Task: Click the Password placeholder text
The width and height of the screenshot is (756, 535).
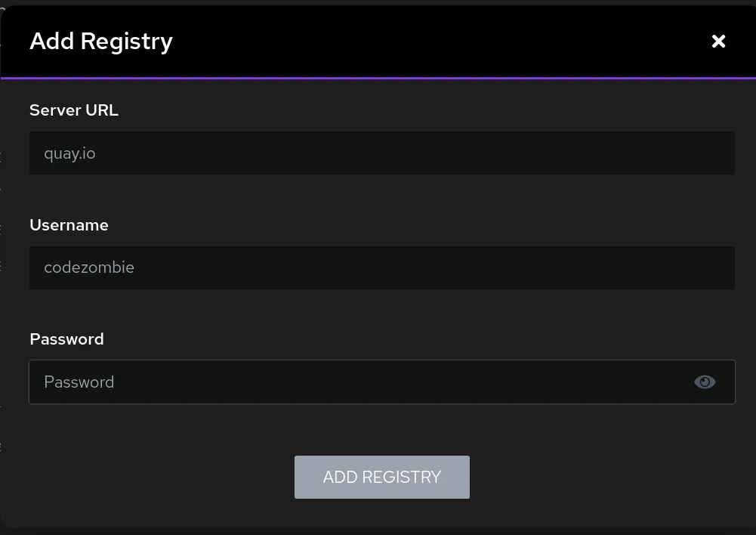Action: [79, 382]
